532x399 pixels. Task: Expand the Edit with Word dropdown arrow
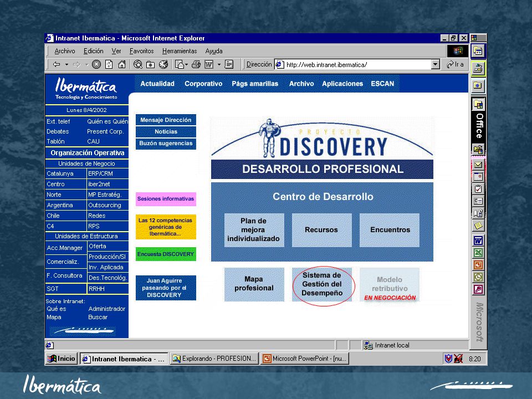[x=219, y=64]
